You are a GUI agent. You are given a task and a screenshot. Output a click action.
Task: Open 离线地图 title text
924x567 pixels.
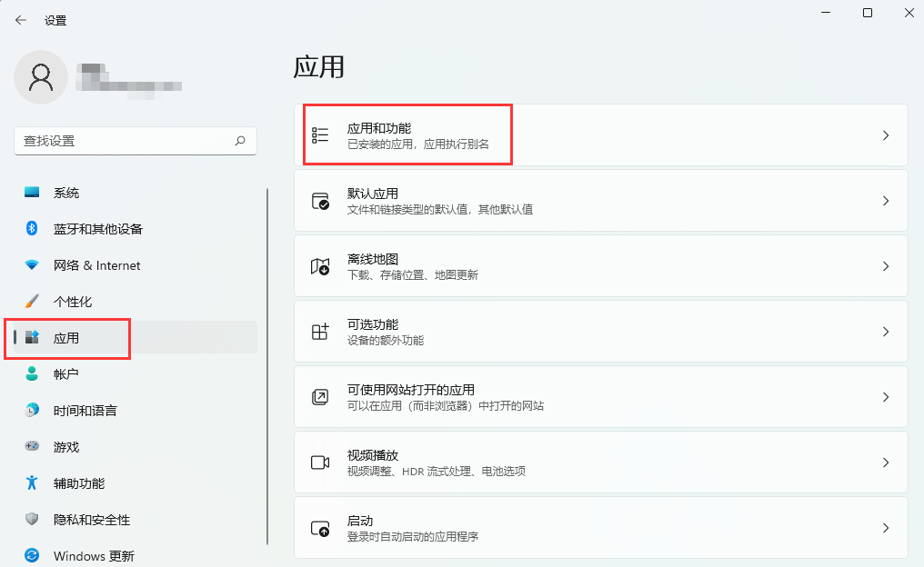click(373, 258)
